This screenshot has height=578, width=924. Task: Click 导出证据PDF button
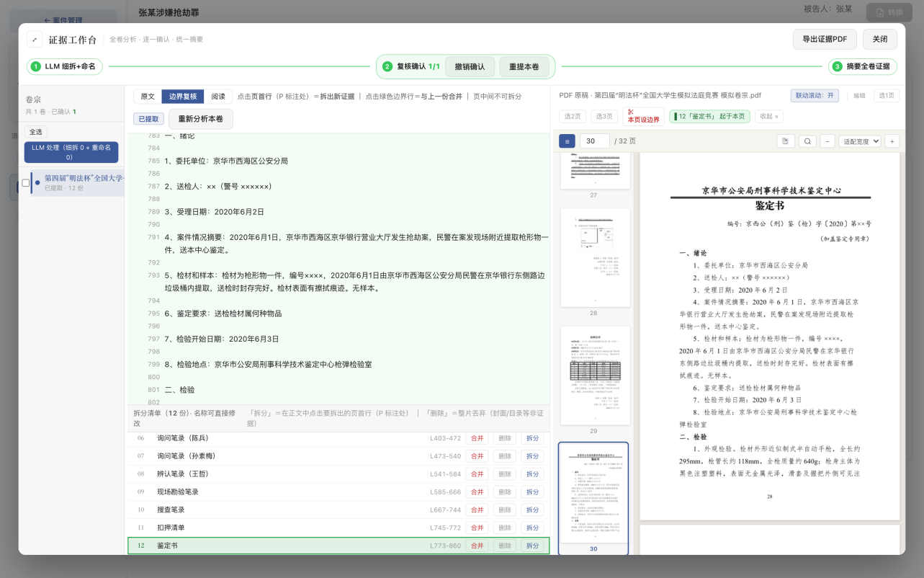(x=825, y=39)
